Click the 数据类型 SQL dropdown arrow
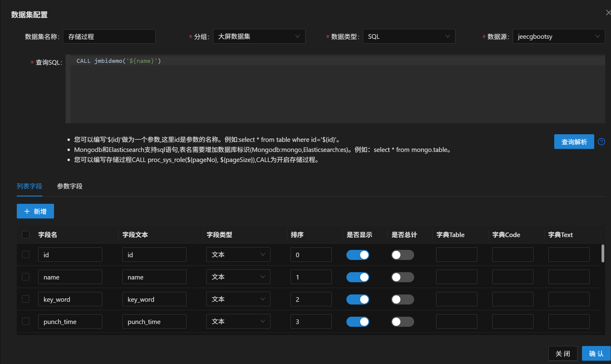Viewport: 611px width, 364px height. [x=447, y=36]
